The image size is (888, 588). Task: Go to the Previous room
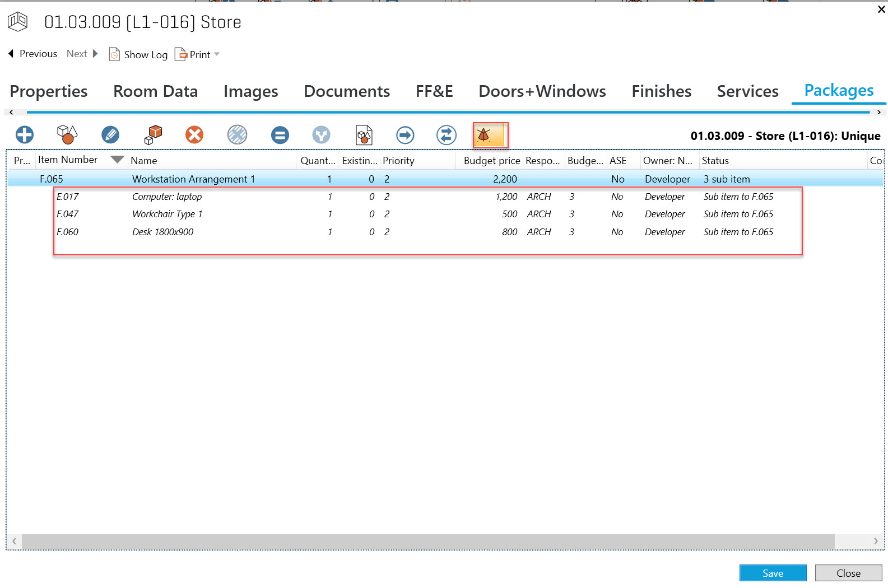32,54
